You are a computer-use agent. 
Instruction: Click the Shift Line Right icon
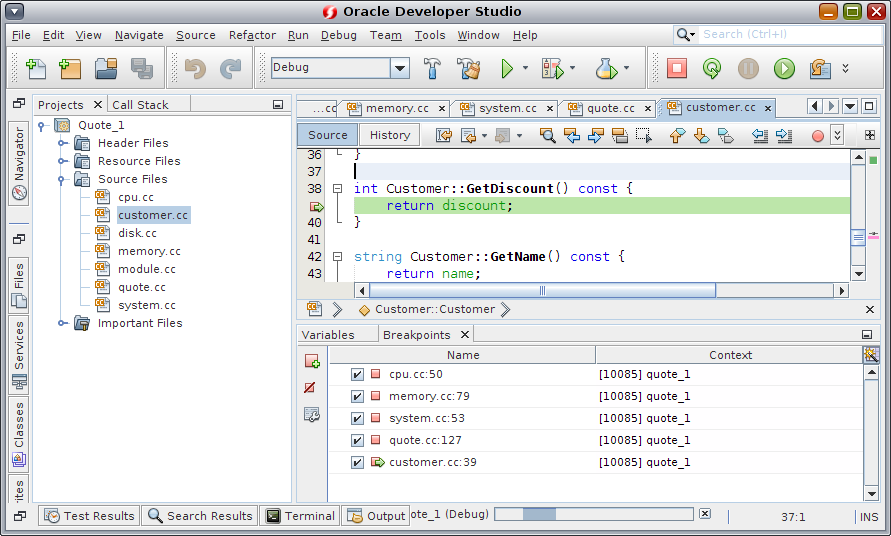[x=784, y=135]
